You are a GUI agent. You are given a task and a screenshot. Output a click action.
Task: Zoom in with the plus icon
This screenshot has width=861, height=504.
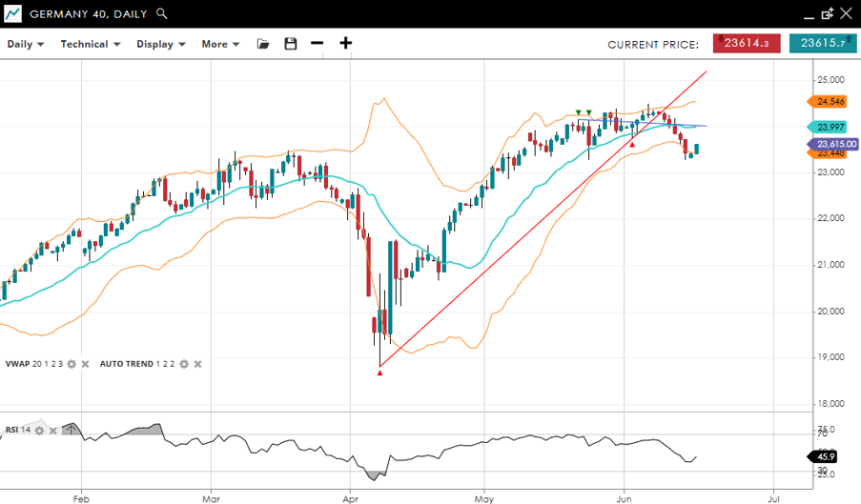click(345, 44)
